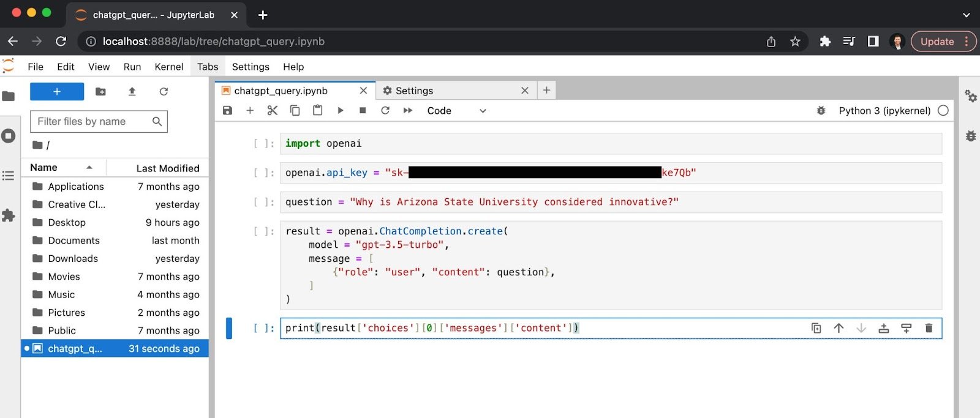Cut selected cells with scissors icon
This screenshot has height=418, width=980.
pyautogui.click(x=273, y=110)
